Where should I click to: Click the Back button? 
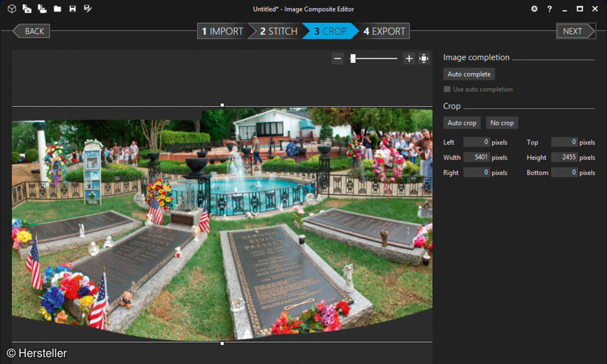coord(31,31)
